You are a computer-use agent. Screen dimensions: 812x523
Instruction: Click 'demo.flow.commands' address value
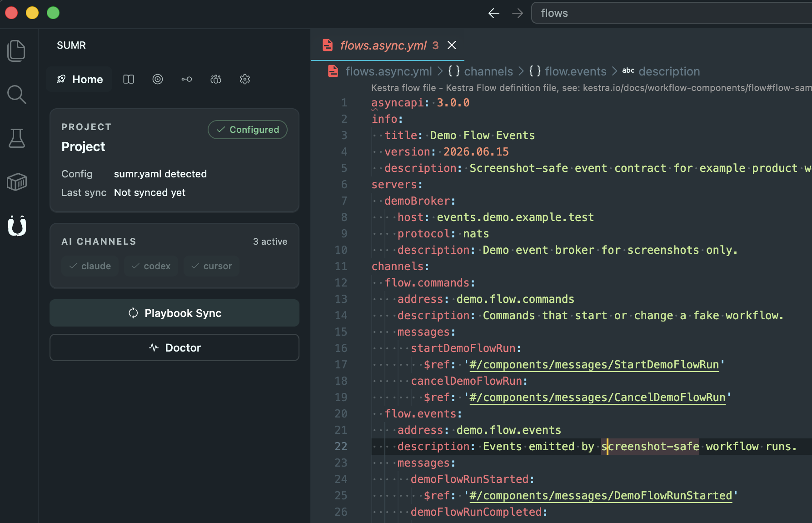click(x=515, y=299)
